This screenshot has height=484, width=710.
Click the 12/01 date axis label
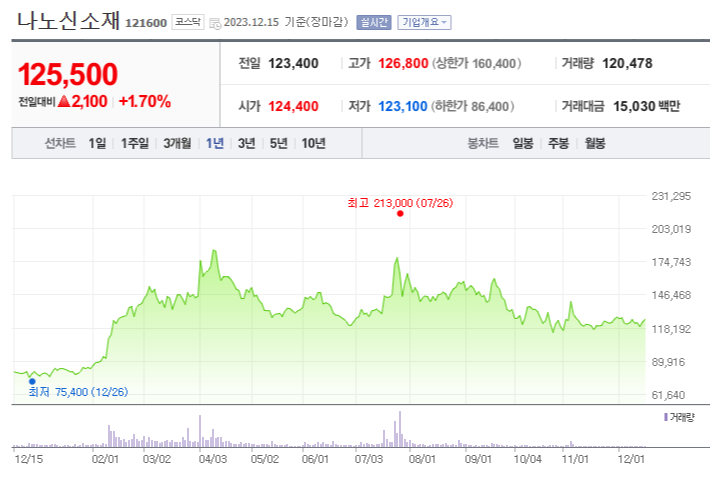631,459
